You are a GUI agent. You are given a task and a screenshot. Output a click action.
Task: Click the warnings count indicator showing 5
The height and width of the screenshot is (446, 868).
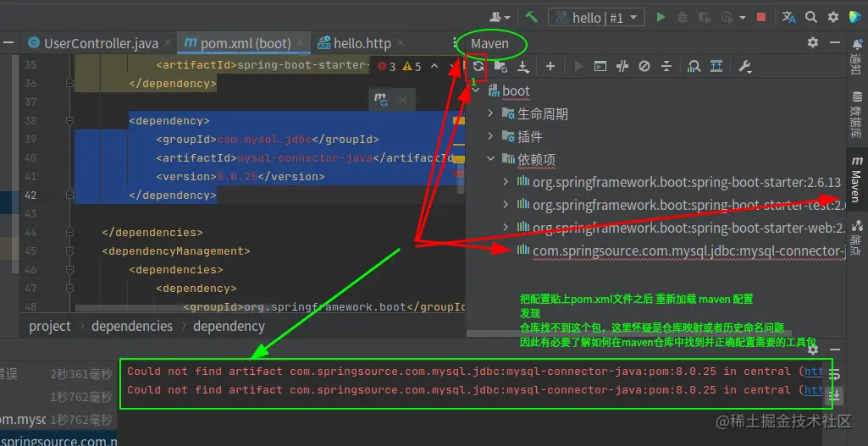pyautogui.click(x=412, y=67)
